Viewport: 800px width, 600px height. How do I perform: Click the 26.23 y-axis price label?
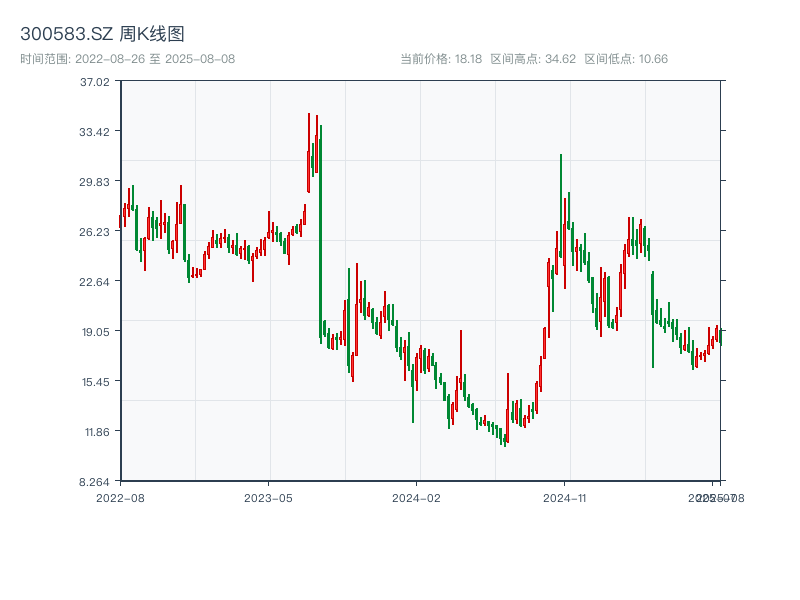point(95,232)
